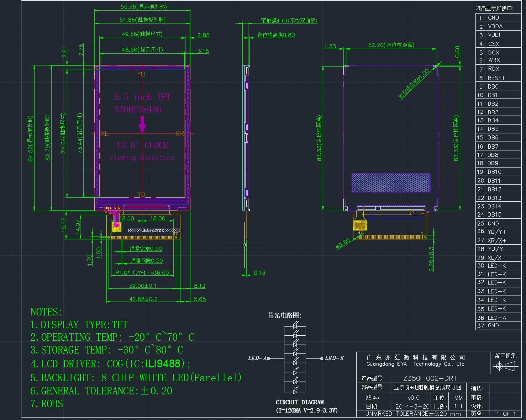Click the '49.56(触摸尺寸)' dimension
This screenshot has width=526, height=420.
pos(142,34)
